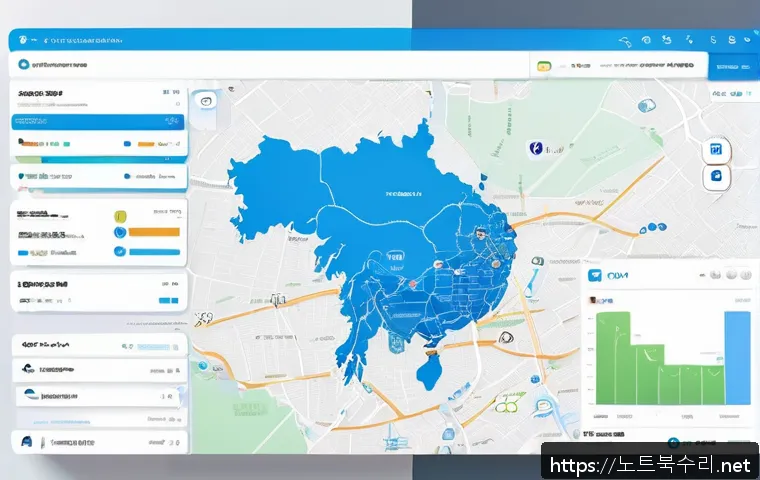The height and width of the screenshot is (480, 760).
Task: Select the first row in the bottom left list
Action: 98,345
